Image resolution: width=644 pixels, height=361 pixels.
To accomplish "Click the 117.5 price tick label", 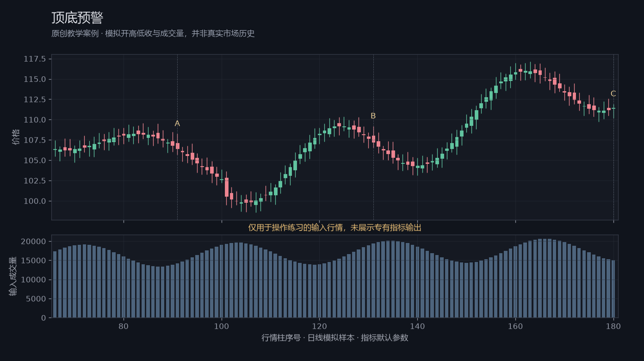I will [x=35, y=59].
